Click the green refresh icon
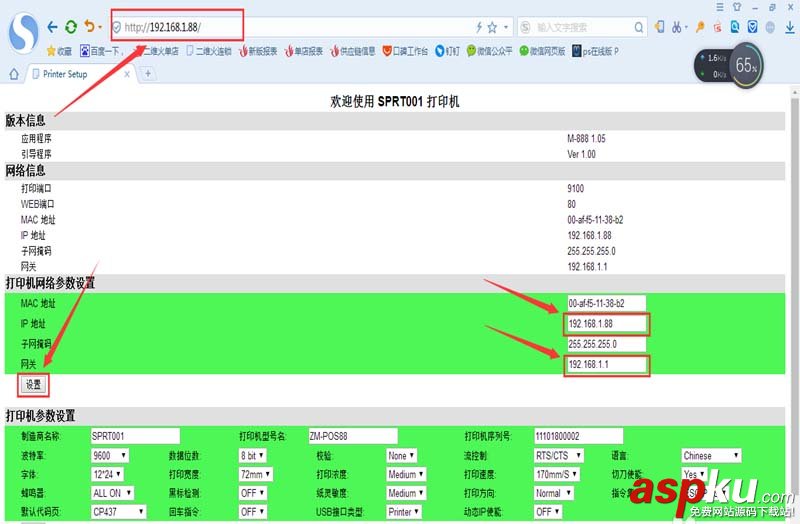 click(x=71, y=27)
